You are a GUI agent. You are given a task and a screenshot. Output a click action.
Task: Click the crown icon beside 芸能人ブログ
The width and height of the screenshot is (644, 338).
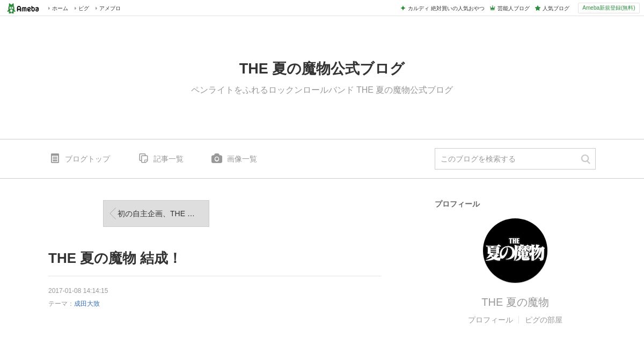(x=493, y=8)
